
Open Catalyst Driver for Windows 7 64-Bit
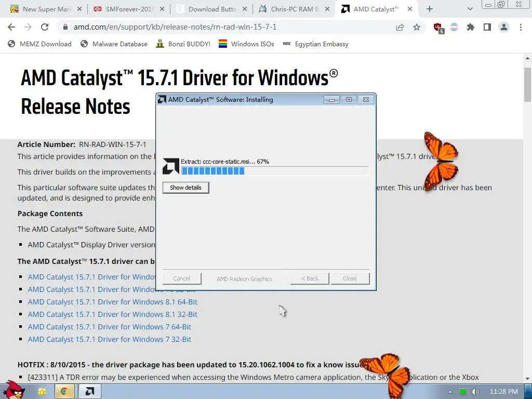(x=110, y=327)
